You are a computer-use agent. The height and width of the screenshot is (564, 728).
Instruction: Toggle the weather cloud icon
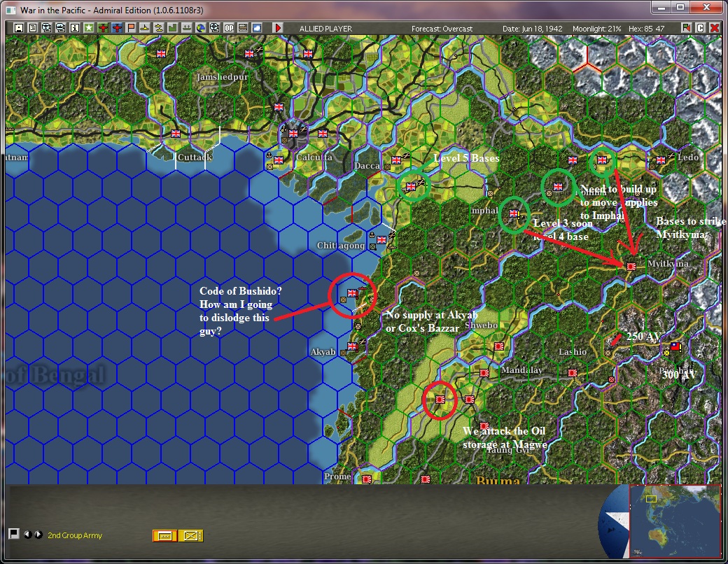click(257, 28)
